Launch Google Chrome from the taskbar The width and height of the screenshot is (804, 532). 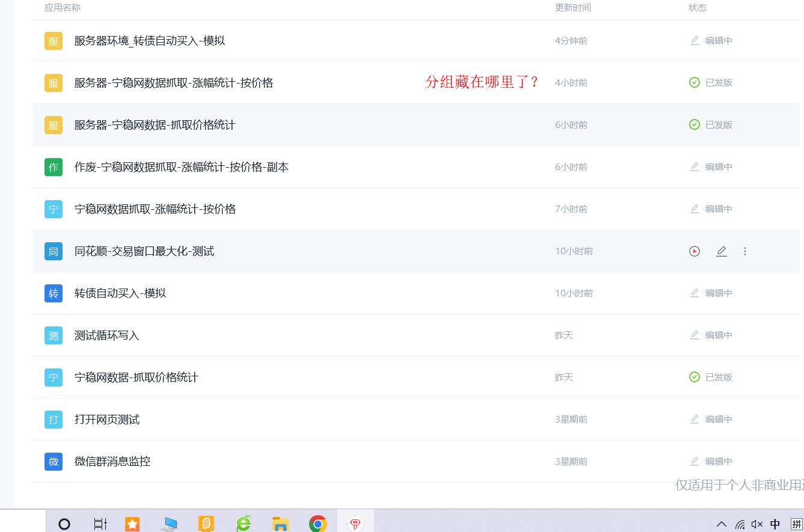coord(318,524)
